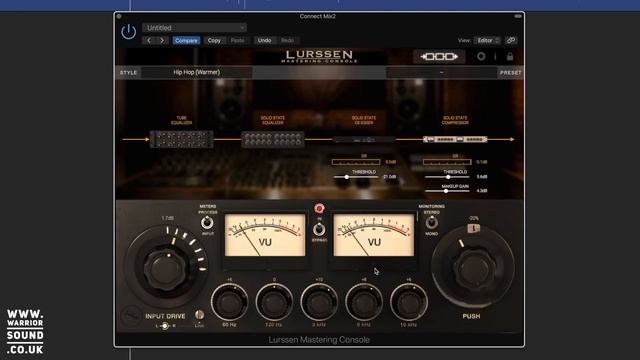
Task: Toggle the Compare button
Action: click(186, 40)
